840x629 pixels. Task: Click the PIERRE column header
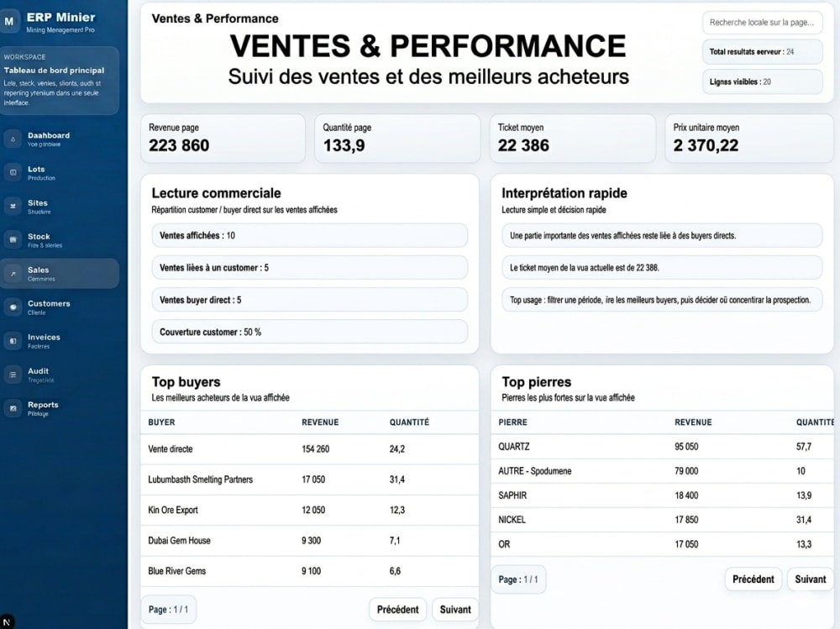512,422
